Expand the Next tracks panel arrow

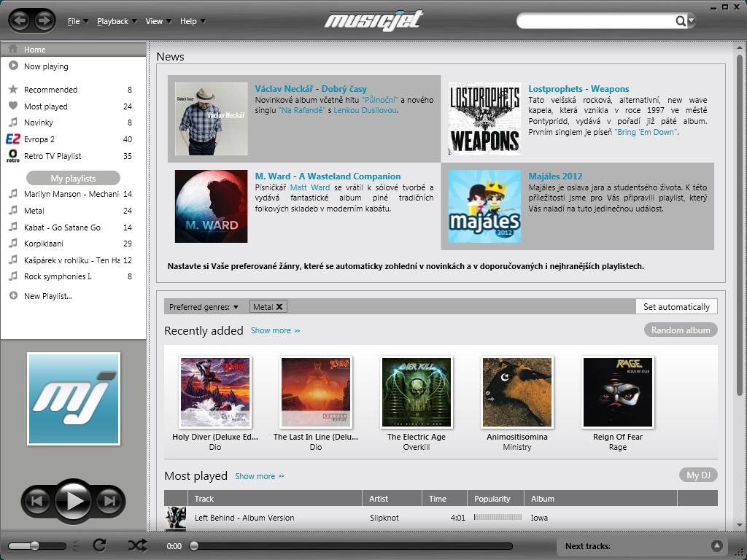pos(716,545)
